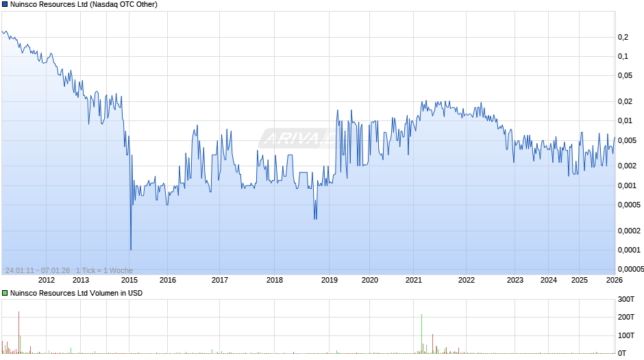Click the 2016 x-axis year label
Image resolution: width=644 pixels, height=360 pixels.
click(x=168, y=280)
